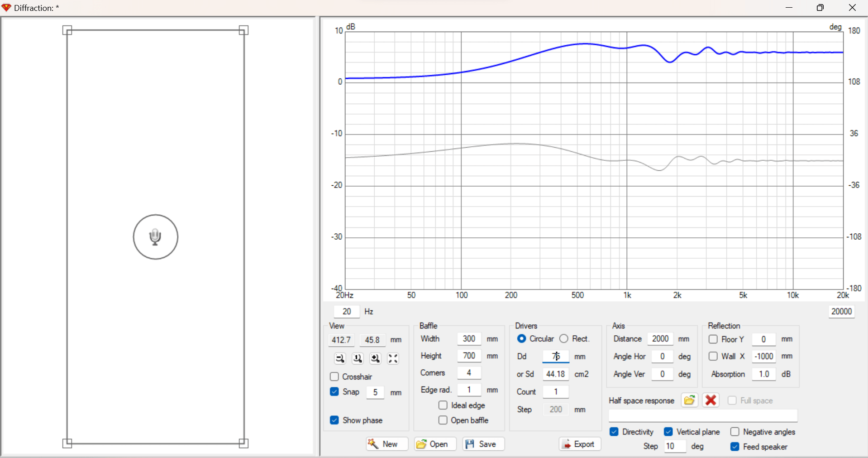Click the Diffraction app icon in title bar

point(6,8)
